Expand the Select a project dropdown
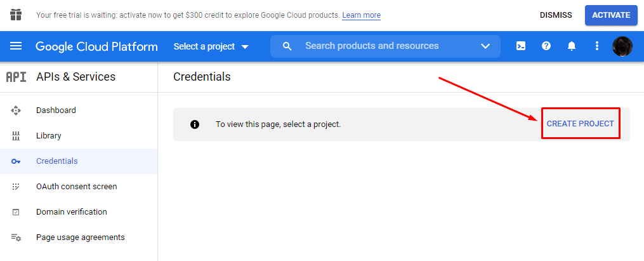This screenshot has height=261, width=644. coord(211,46)
